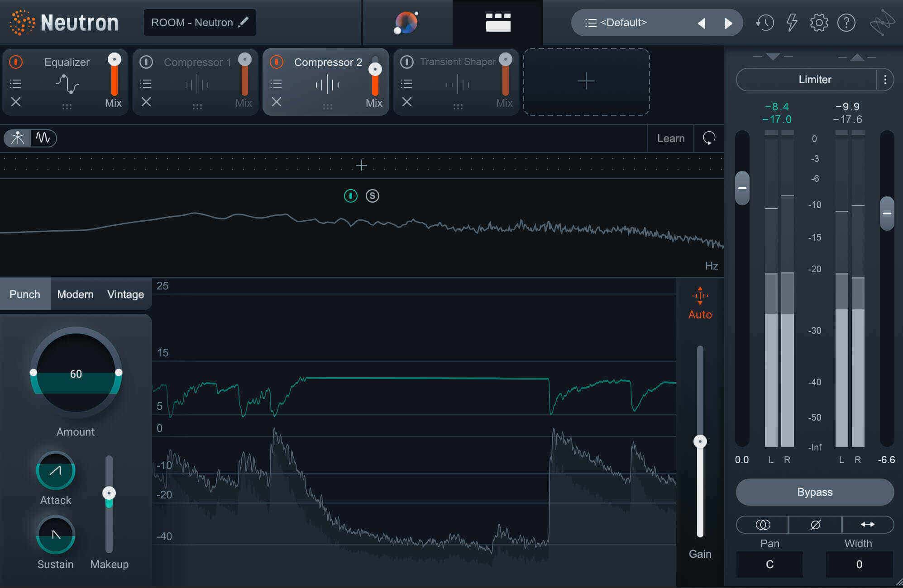Screen dimensions: 903x588
Task: Click the Learn button
Action: click(671, 138)
